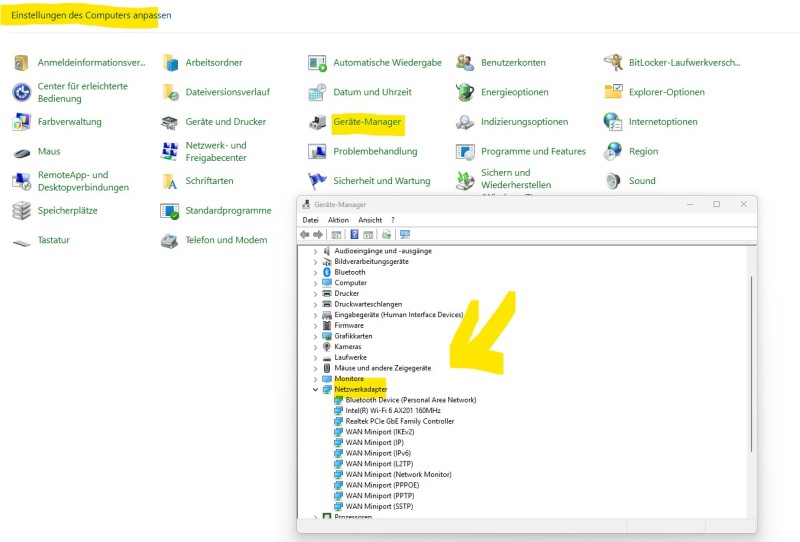Click the scan for hardware changes monitor icon
The height and width of the screenshot is (542, 800).
[404, 235]
